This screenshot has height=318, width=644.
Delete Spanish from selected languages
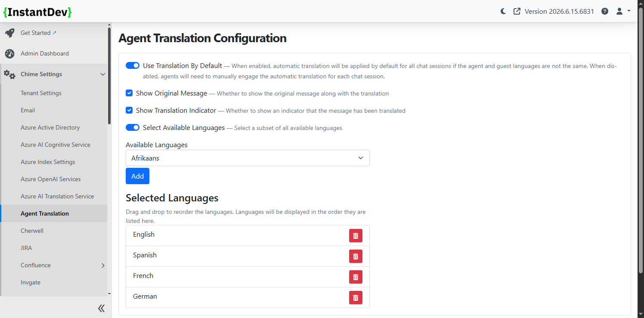pyautogui.click(x=356, y=256)
